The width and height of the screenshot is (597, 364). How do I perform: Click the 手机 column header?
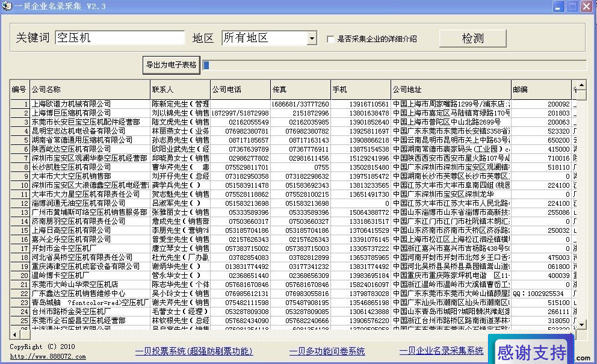360,90
